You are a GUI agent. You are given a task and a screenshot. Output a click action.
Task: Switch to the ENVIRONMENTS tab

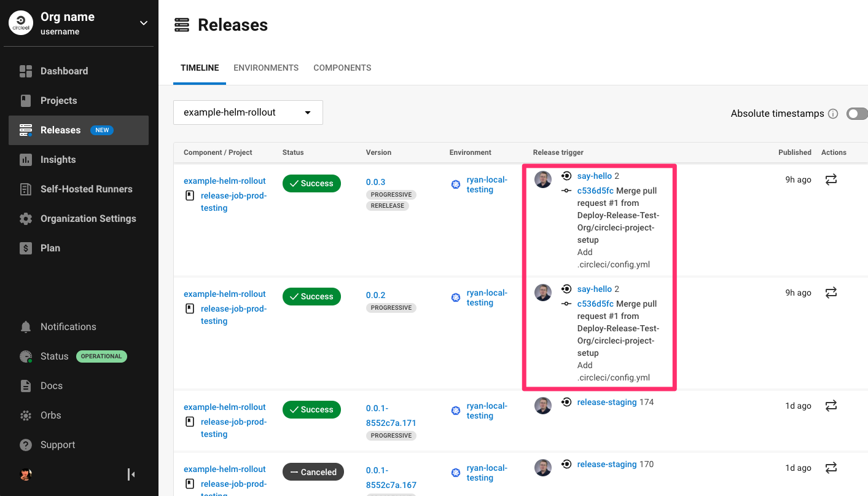tap(266, 68)
